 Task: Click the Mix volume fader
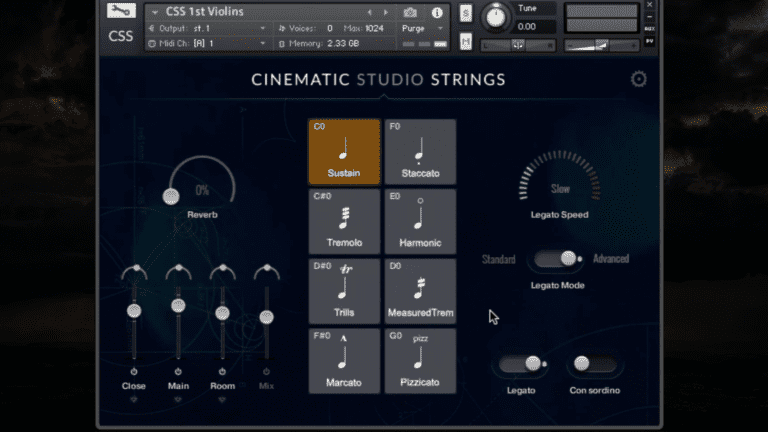coord(266,317)
